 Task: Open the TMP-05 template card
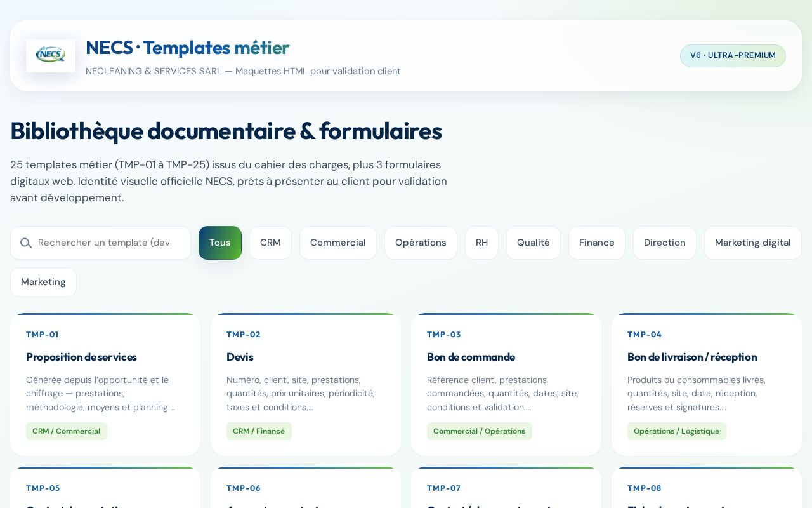tap(105, 488)
